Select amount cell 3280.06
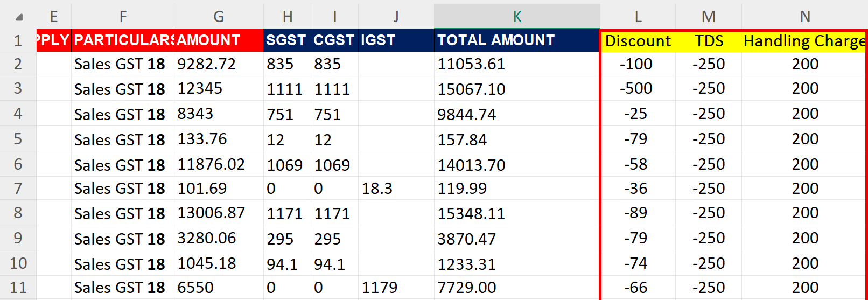Image resolution: width=868 pixels, height=300 pixels. (219, 238)
